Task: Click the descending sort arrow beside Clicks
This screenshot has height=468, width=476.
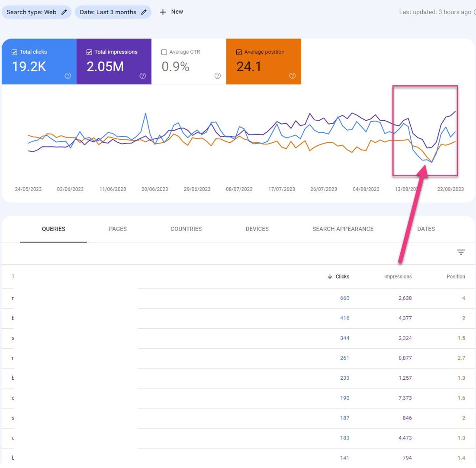Action: tap(330, 276)
